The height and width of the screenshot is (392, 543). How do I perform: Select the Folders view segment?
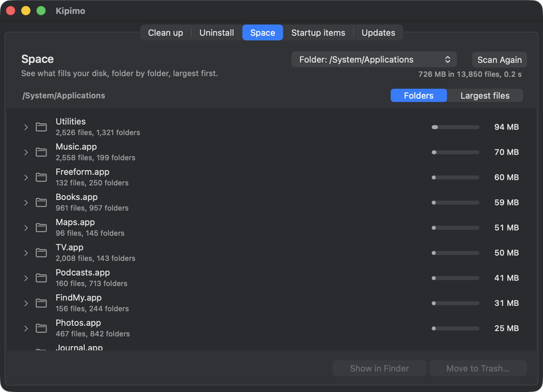coord(419,95)
